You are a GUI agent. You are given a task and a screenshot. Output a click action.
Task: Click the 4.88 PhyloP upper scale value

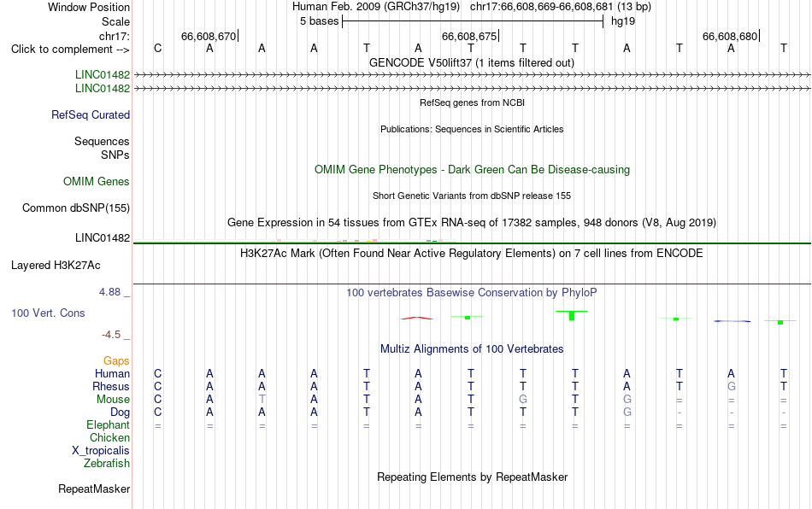point(109,292)
